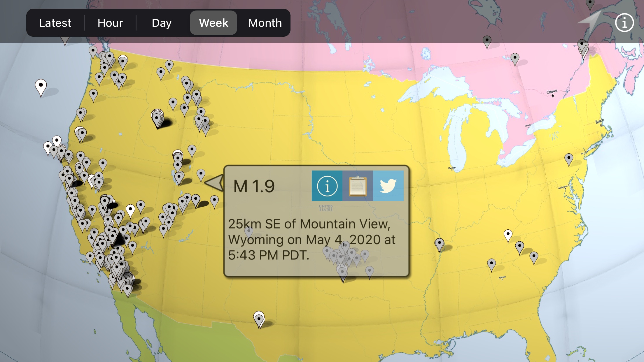Share earthquake on Twitter via icon
This screenshot has height=362, width=644.
388,186
